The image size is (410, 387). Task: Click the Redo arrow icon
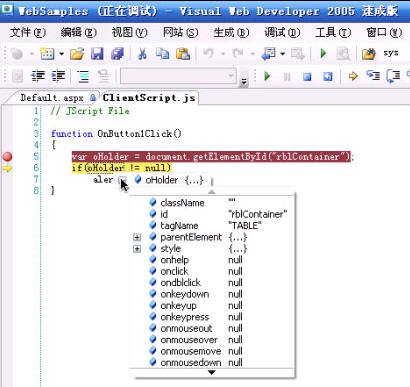(238, 54)
